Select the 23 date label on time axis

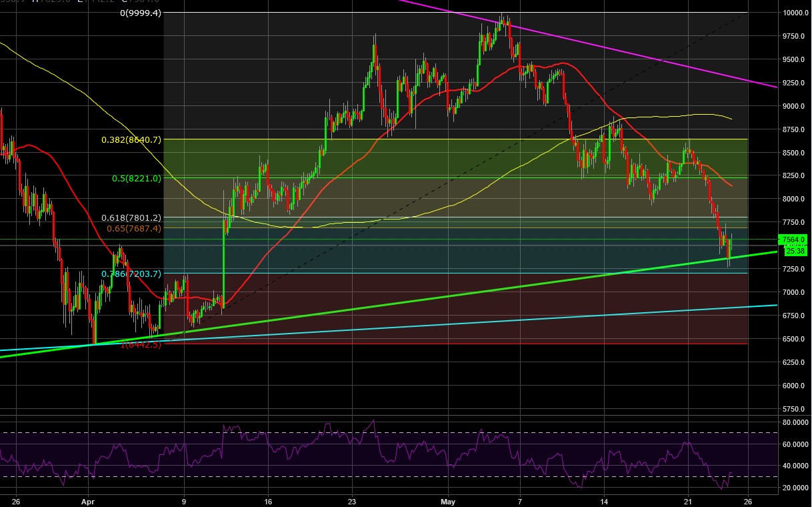click(x=353, y=500)
